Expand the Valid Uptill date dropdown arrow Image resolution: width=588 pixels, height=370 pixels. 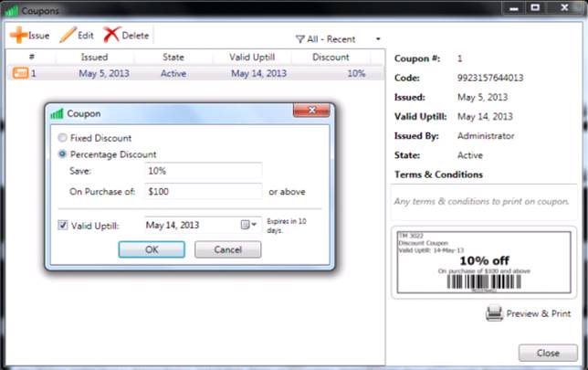click(x=255, y=225)
